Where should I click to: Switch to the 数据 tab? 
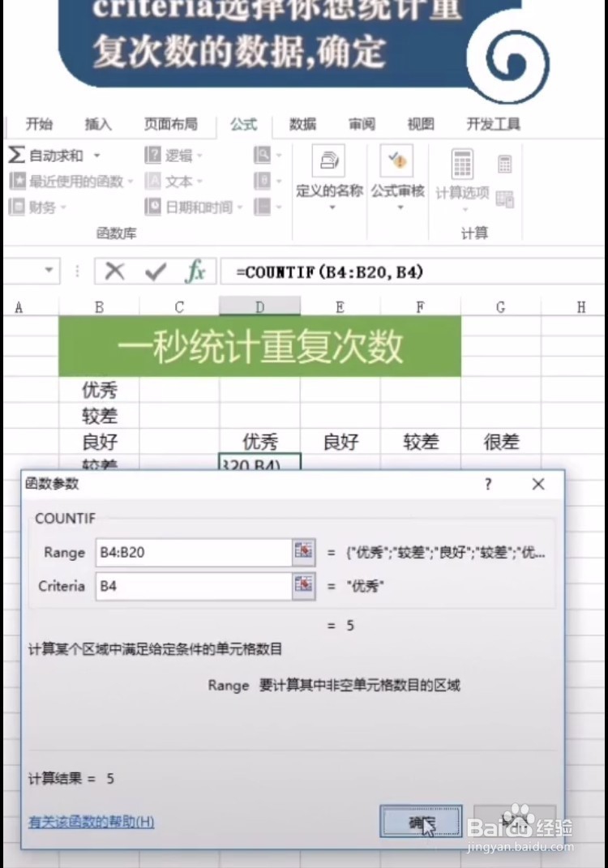point(303,124)
